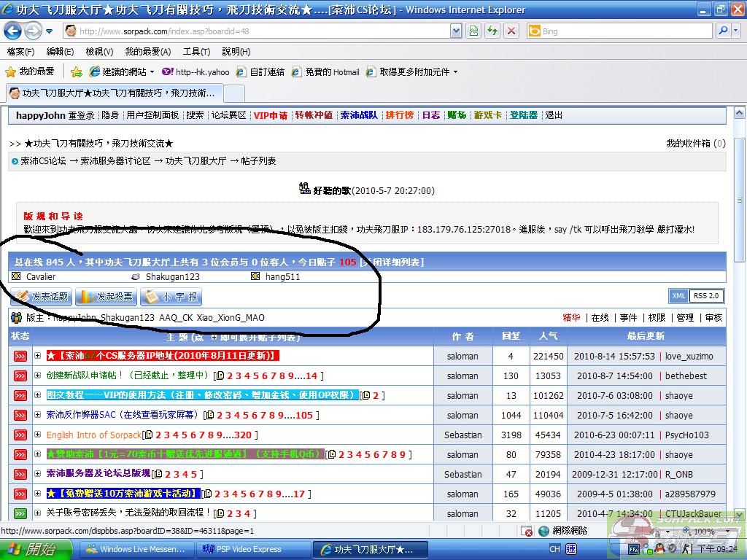747x560 pixels.
Task: Open the 檢視(V) menu
Action: click(x=99, y=52)
